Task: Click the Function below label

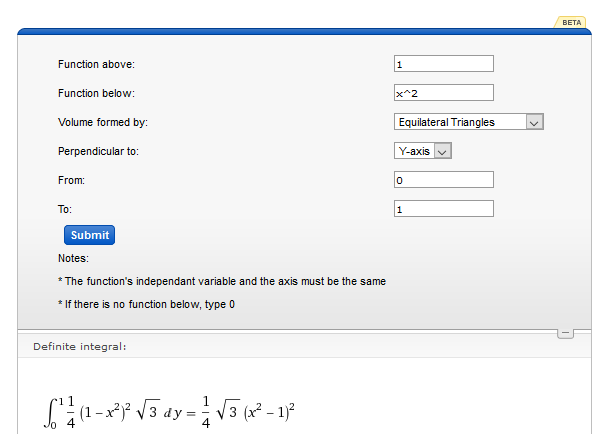Action: coord(96,93)
